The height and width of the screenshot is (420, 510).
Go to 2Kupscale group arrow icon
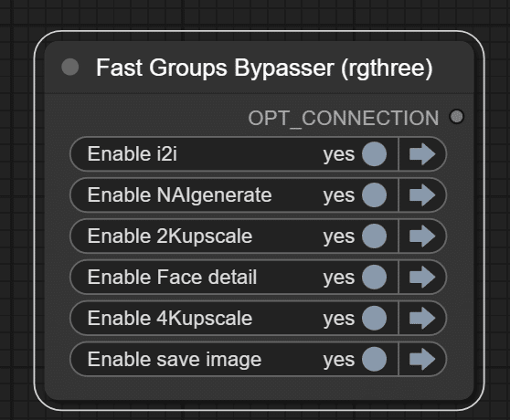coord(422,236)
